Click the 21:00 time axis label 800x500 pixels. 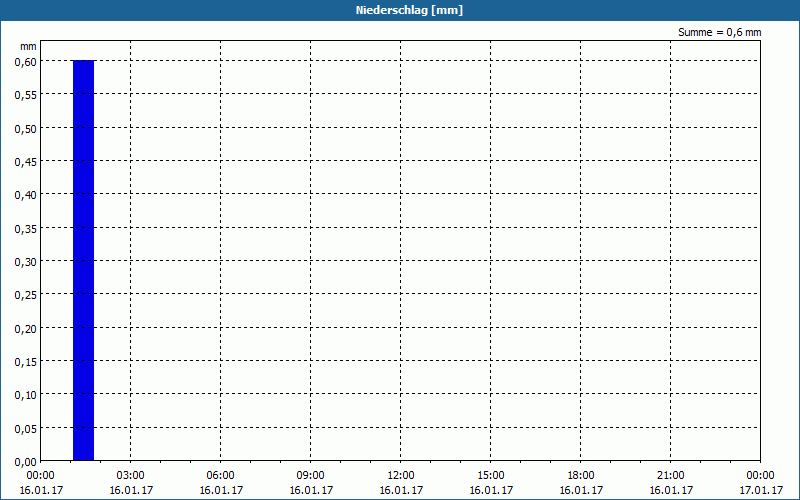click(x=670, y=476)
